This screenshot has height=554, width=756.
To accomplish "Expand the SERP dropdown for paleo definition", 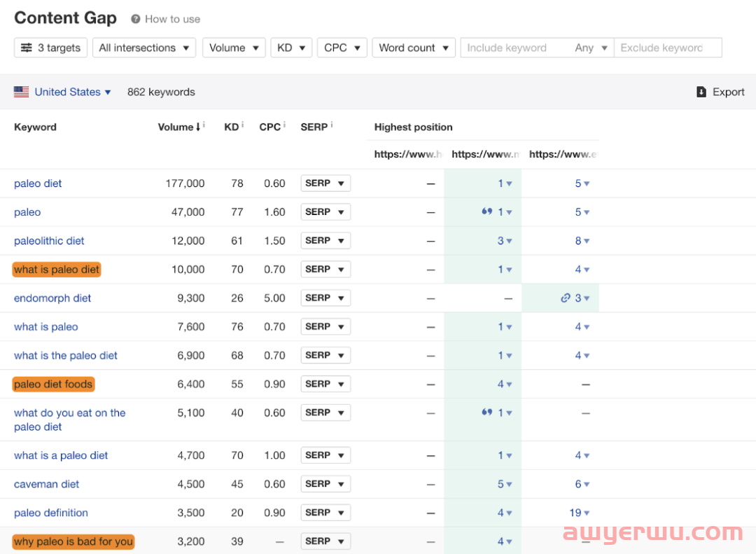I will (325, 513).
